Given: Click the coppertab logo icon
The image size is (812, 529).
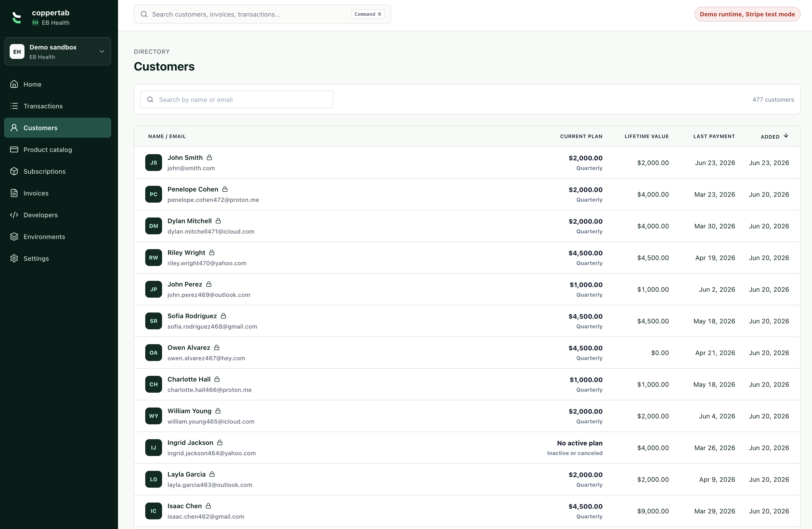Looking at the screenshot, I should [17, 17].
